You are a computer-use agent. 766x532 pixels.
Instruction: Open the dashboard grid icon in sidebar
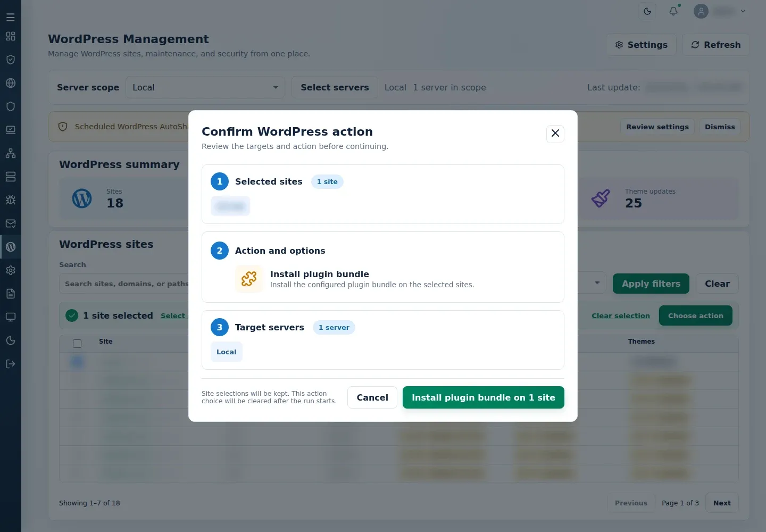click(11, 36)
